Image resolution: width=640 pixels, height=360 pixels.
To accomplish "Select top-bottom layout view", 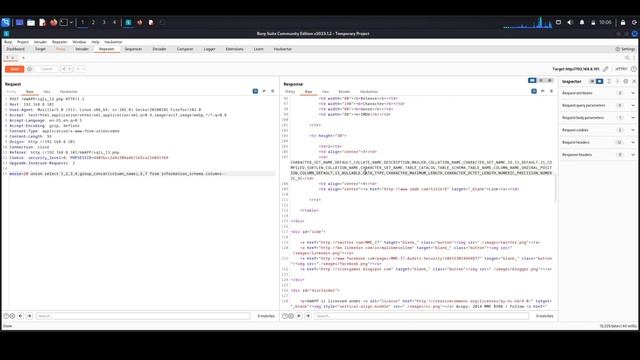I will pyautogui.click(x=541, y=81).
